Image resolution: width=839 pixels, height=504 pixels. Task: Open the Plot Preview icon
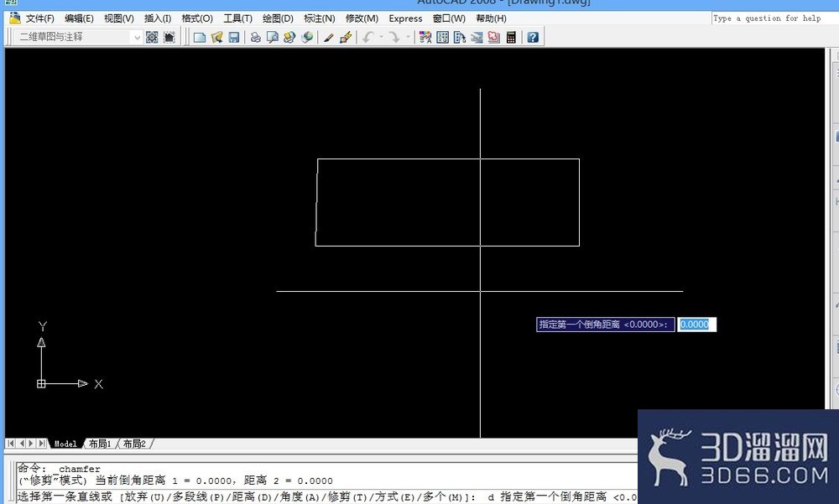[x=273, y=38]
